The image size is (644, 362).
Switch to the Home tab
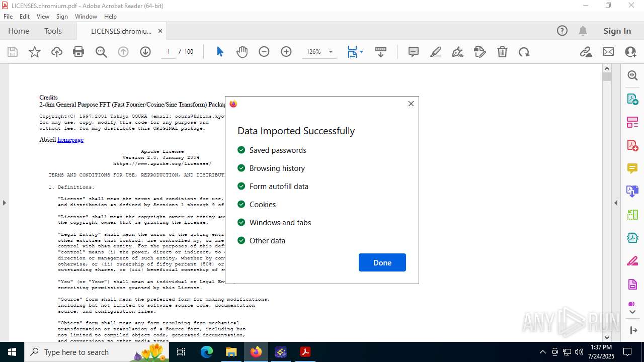(19, 31)
